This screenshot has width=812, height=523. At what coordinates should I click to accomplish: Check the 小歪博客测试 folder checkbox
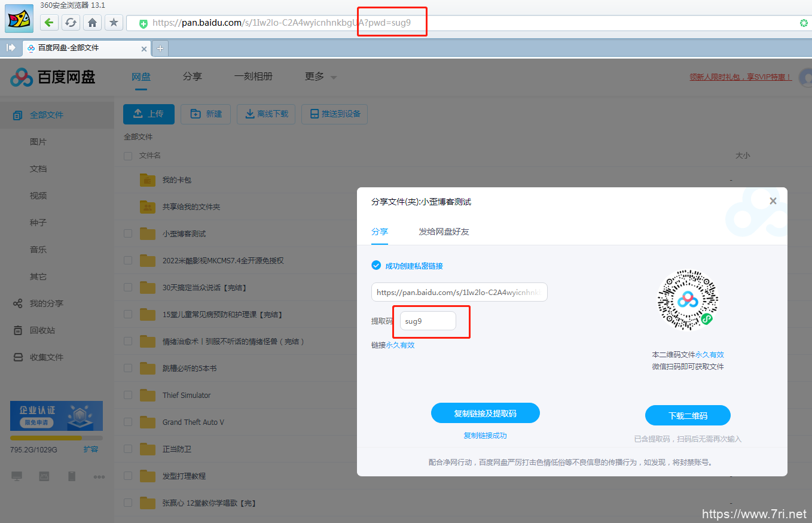tap(127, 233)
